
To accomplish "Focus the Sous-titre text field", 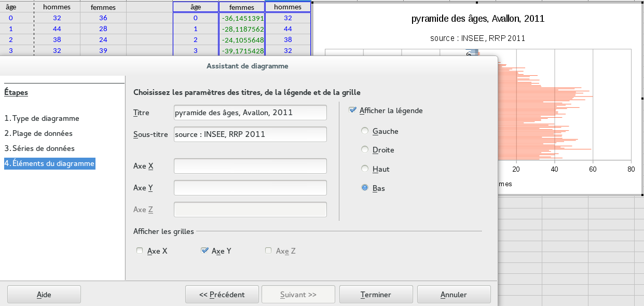I will pyautogui.click(x=250, y=134).
